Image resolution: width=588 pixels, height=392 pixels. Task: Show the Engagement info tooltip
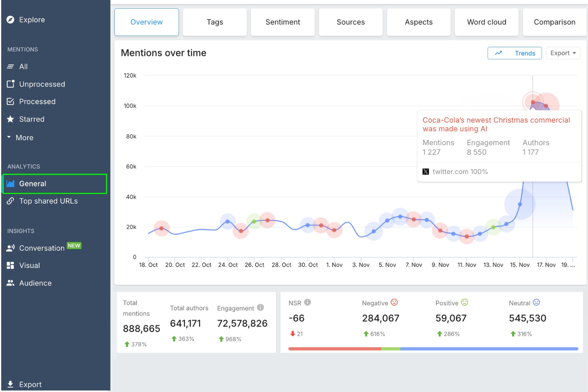tap(260, 307)
